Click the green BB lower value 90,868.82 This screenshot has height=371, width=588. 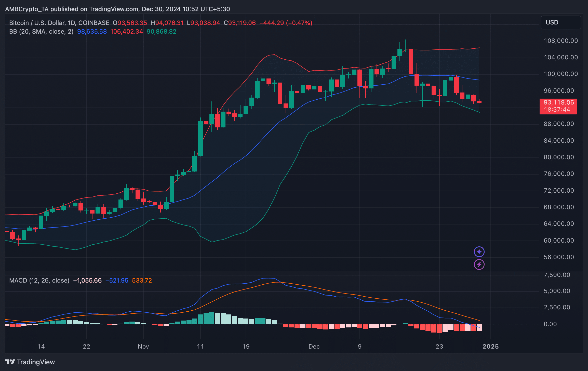point(162,32)
